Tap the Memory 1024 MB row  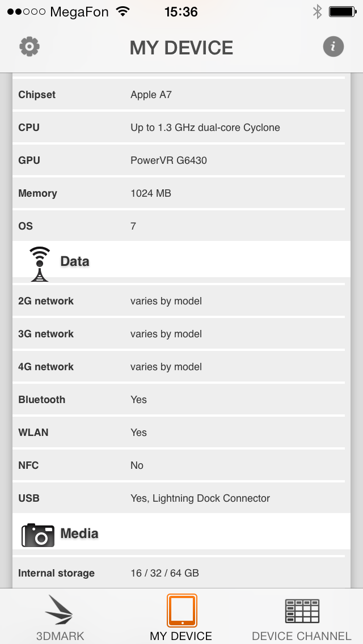pyautogui.click(x=179, y=193)
